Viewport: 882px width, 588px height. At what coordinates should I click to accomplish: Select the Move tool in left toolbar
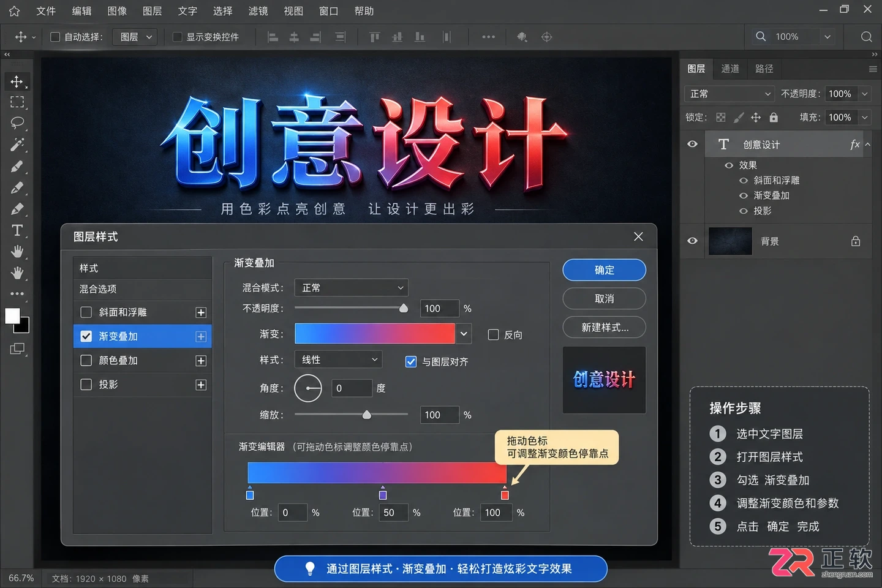(17, 81)
